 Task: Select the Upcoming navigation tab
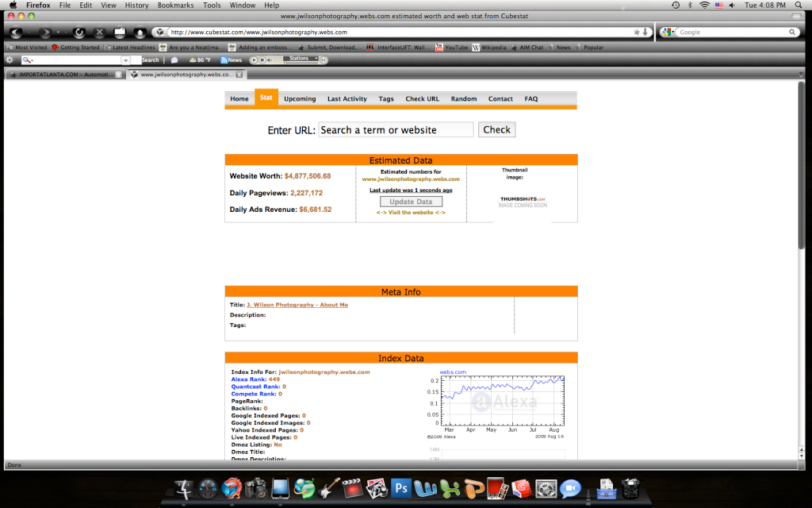point(300,99)
